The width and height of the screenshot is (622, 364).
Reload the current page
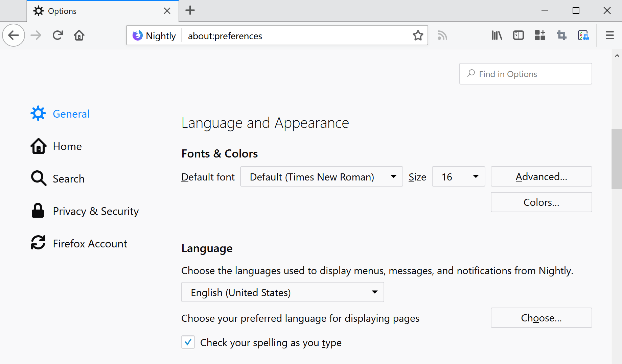57,35
